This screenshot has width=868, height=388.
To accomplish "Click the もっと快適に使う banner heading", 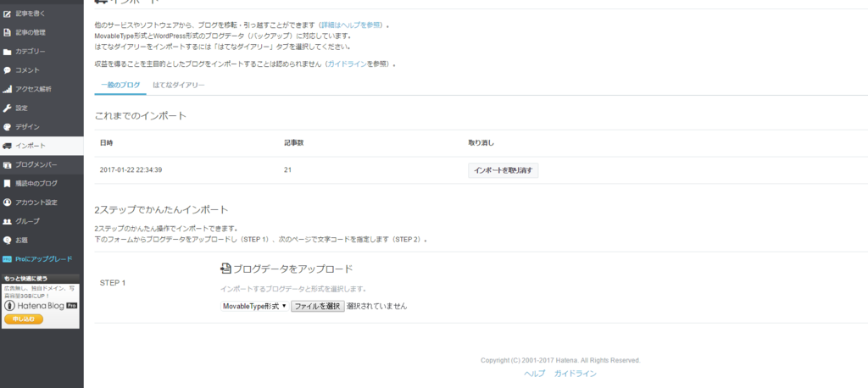I will pyautogui.click(x=25, y=279).
